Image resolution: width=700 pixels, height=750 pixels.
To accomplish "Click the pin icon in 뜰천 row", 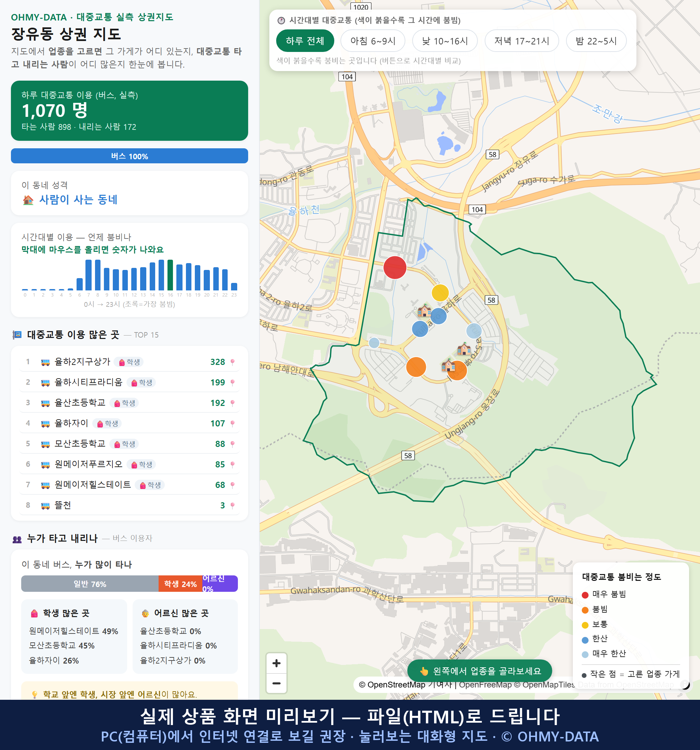I will [232, 505].
